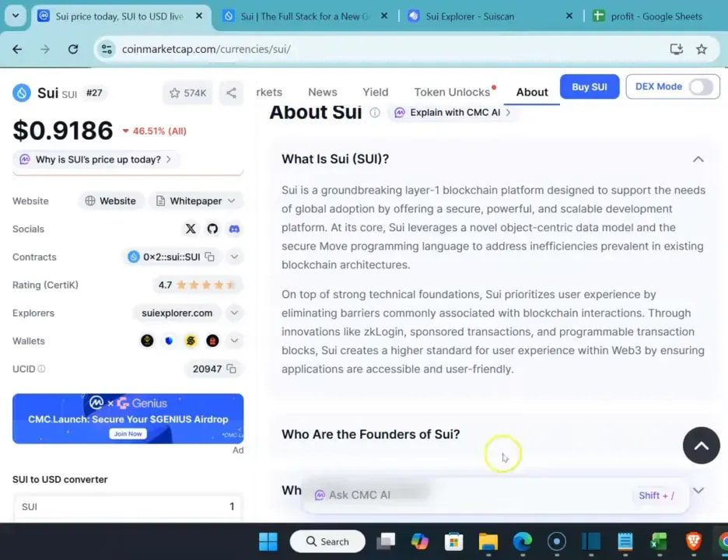Click Join Now on the Genius airdrop ad
This screenshot has width=728, height=560.
tap(128, 434)
